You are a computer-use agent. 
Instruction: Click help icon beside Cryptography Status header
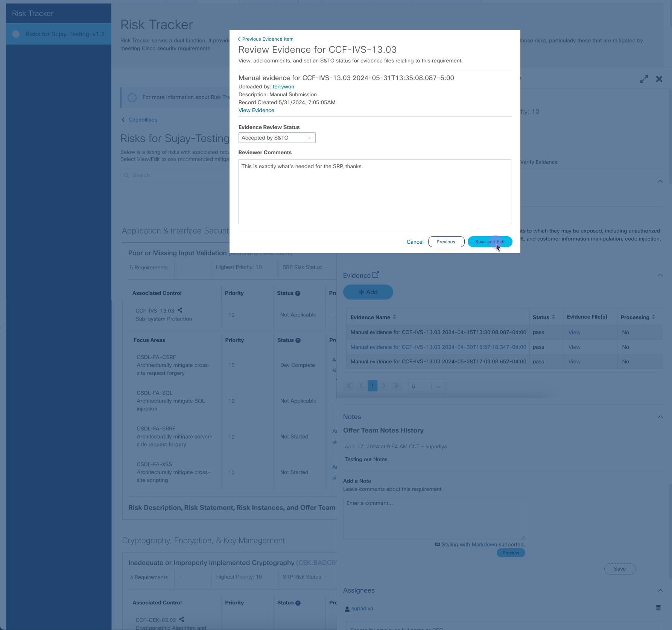click(x=298, y=603)
